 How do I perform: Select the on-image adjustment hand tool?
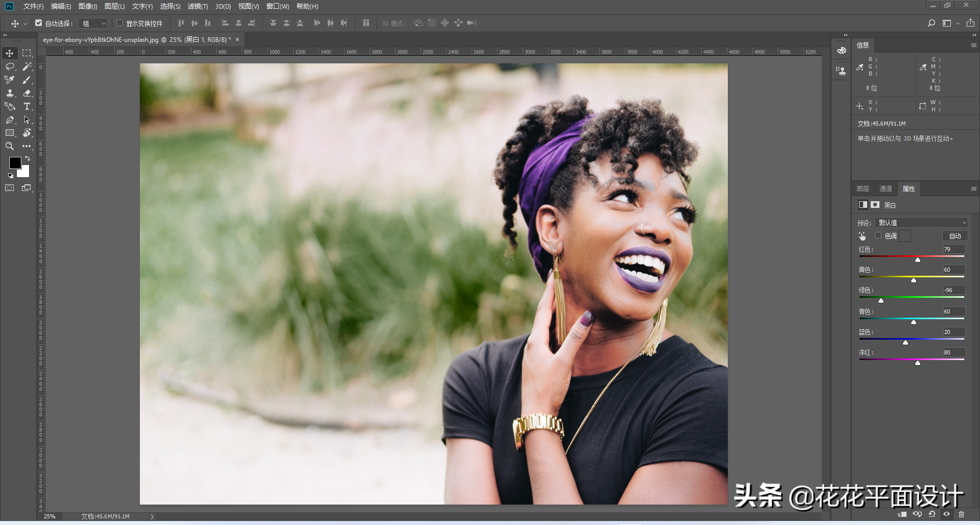pos(863,236)
